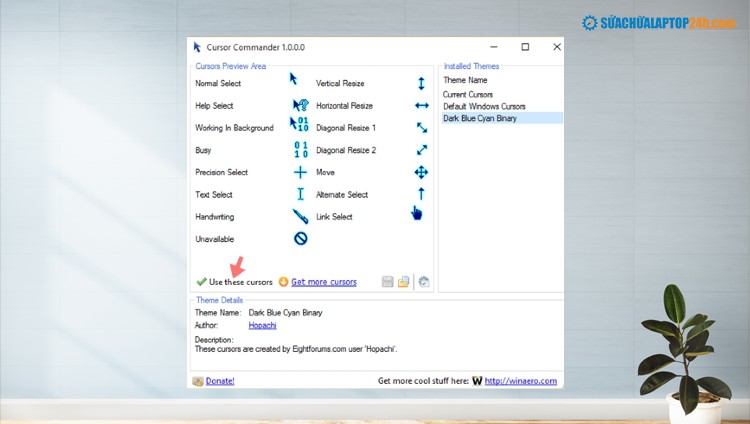The height and width of the screenshot is (424, 750).
Task: Click the Working In Background label
Action: point(234,128)
